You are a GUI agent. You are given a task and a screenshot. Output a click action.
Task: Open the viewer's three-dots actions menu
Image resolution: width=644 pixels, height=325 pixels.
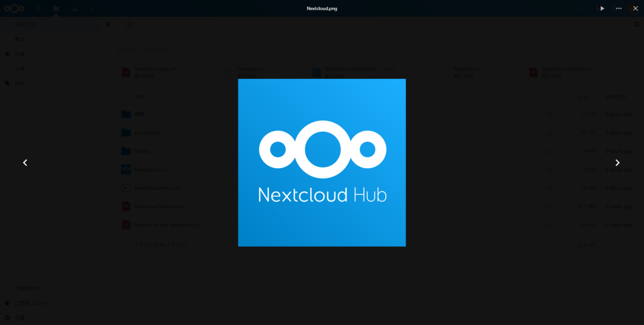[619, 8]
